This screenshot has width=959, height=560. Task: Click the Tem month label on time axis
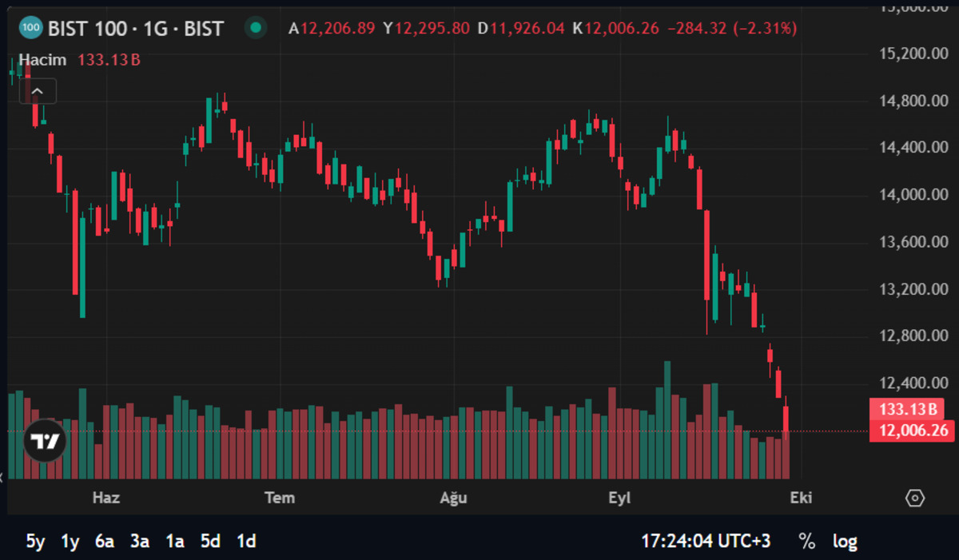pyautogui.click(x=280, y=498)
